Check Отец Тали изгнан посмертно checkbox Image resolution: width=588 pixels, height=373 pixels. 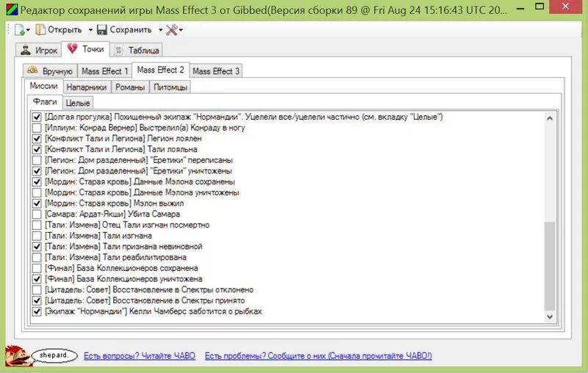click(x=36, y=225)
